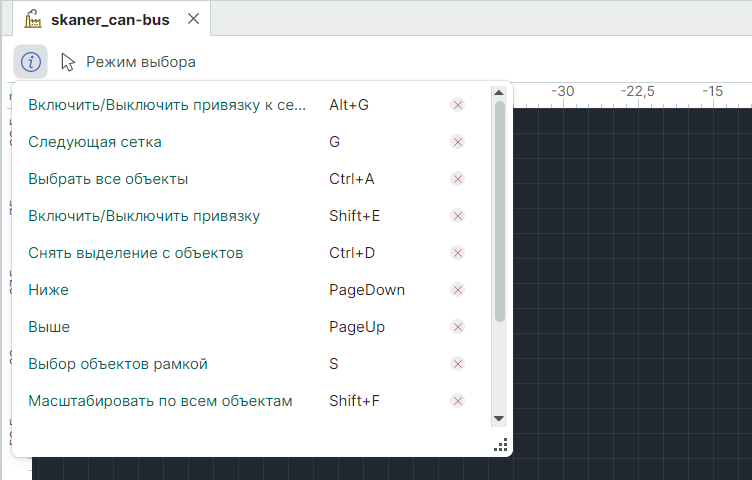This screenshot has height=480, width=752.
Task: Click Выбор объектов рамкой entry
Action: [118, 364]
